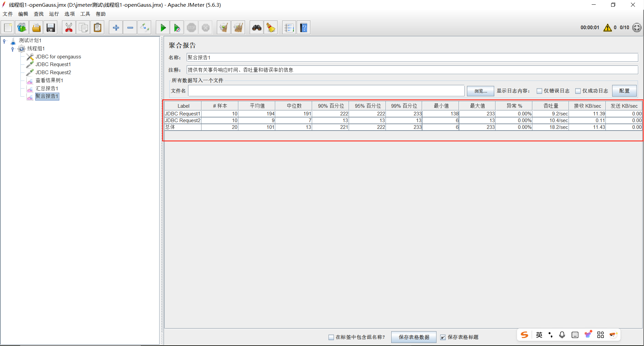
Task: Select 汇总报告1 tree item
Action: [47, 88]
